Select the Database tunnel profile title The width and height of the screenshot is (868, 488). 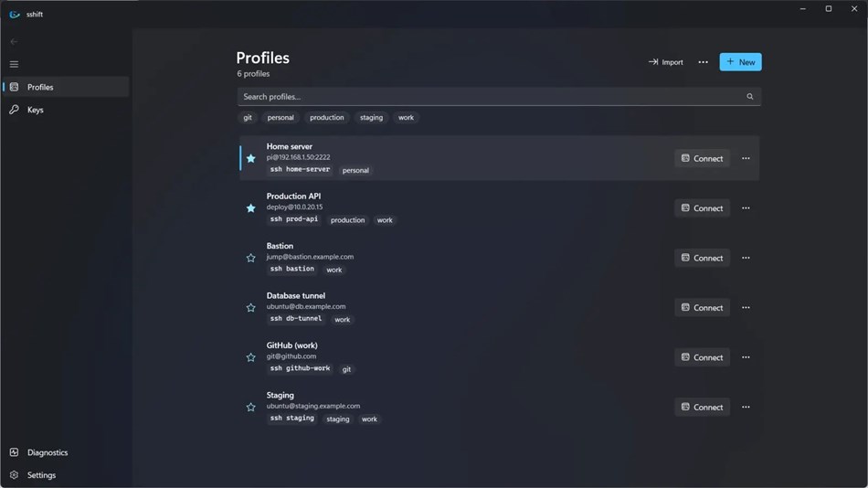[296, 296]
